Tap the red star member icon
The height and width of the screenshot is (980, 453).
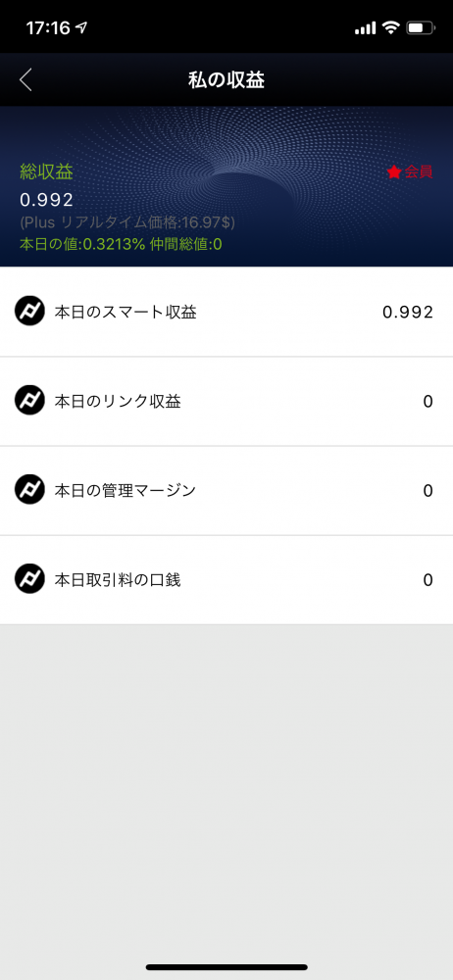393,172
